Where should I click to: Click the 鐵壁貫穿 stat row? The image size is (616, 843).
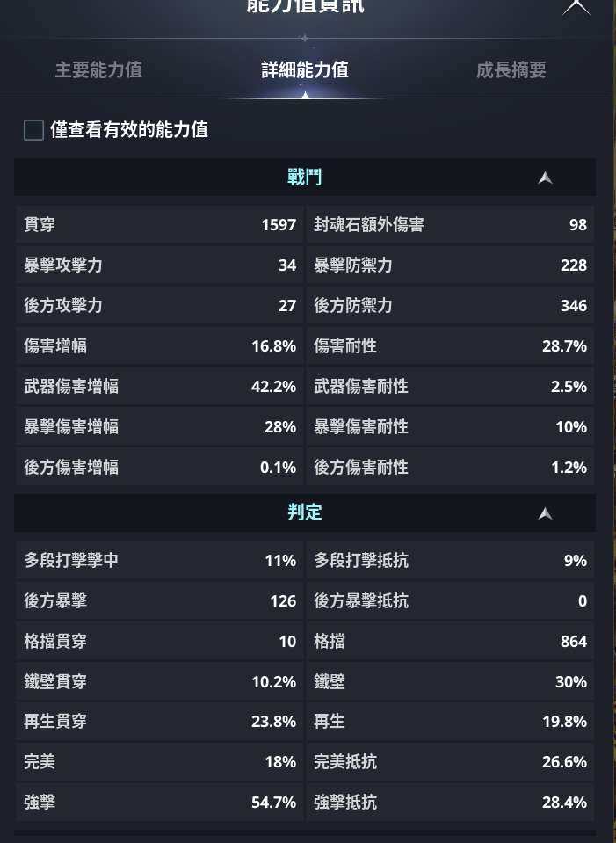[x=159, y=682]
